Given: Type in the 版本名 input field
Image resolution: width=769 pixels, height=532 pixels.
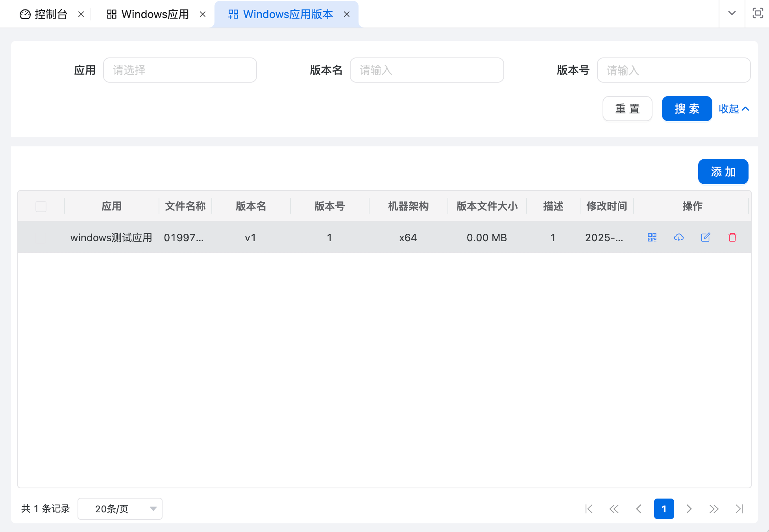Looking at the screenshot, I should pyautogui.click(x=427, y=70).
